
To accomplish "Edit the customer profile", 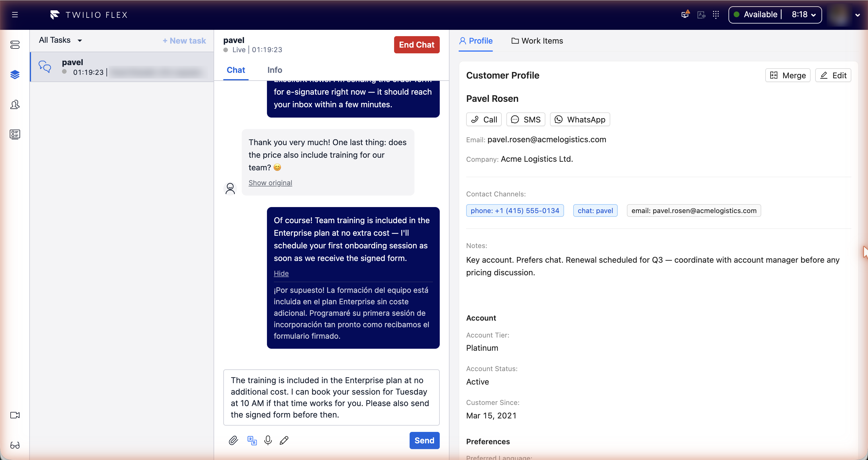I will point(833,75).
